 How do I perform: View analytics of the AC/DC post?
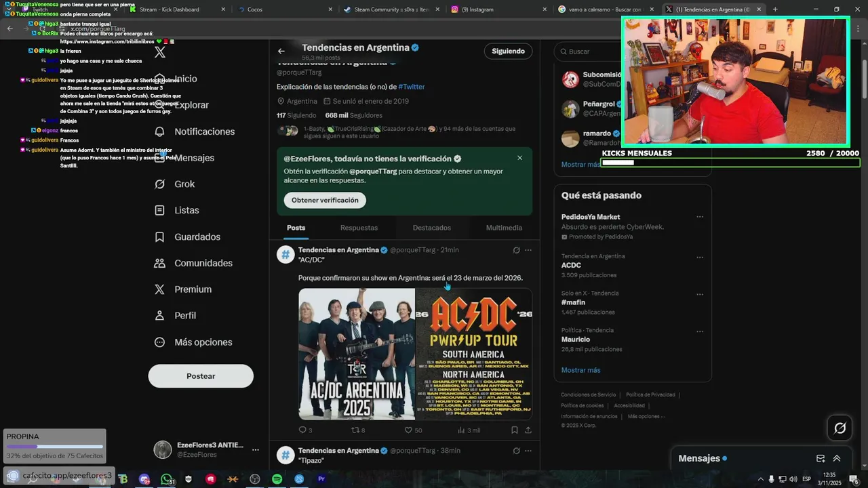tap(469, 430)
